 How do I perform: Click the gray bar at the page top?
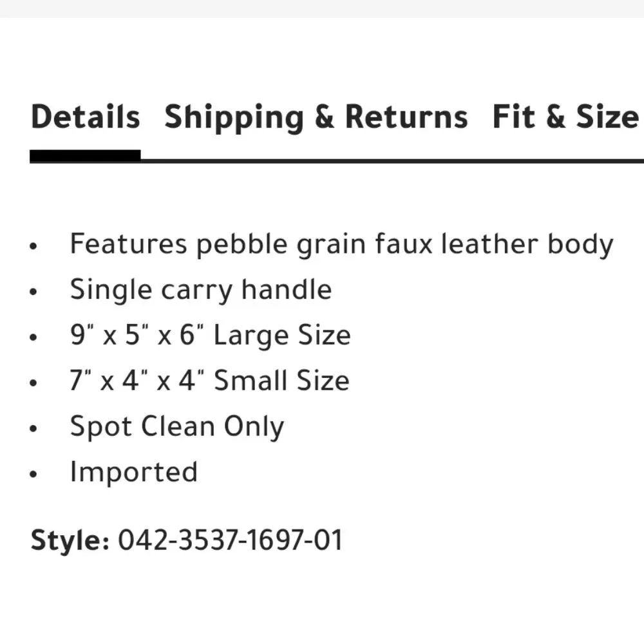pos(322,8)
